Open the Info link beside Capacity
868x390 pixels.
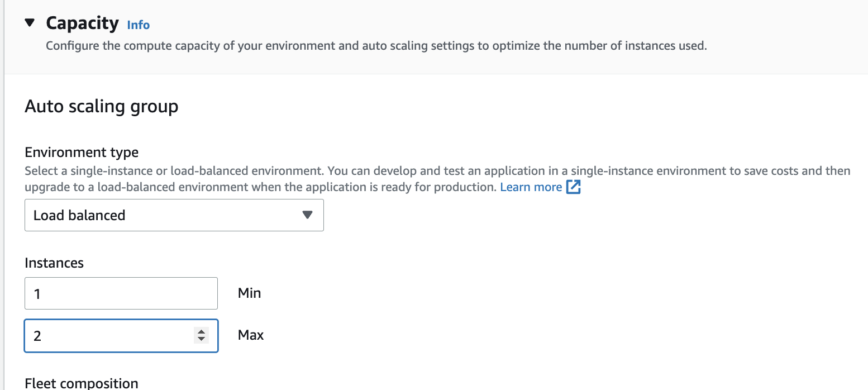click(139, 25)
